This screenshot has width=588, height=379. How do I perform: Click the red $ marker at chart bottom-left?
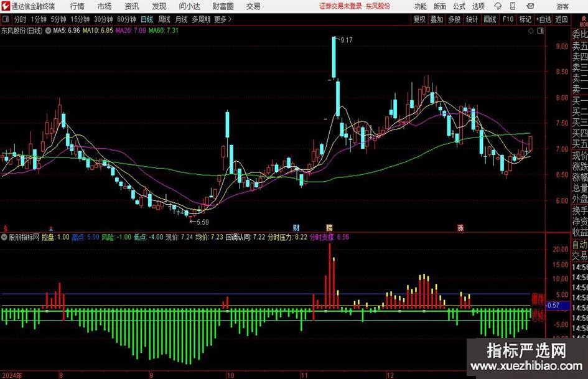[x=6, y=228]
